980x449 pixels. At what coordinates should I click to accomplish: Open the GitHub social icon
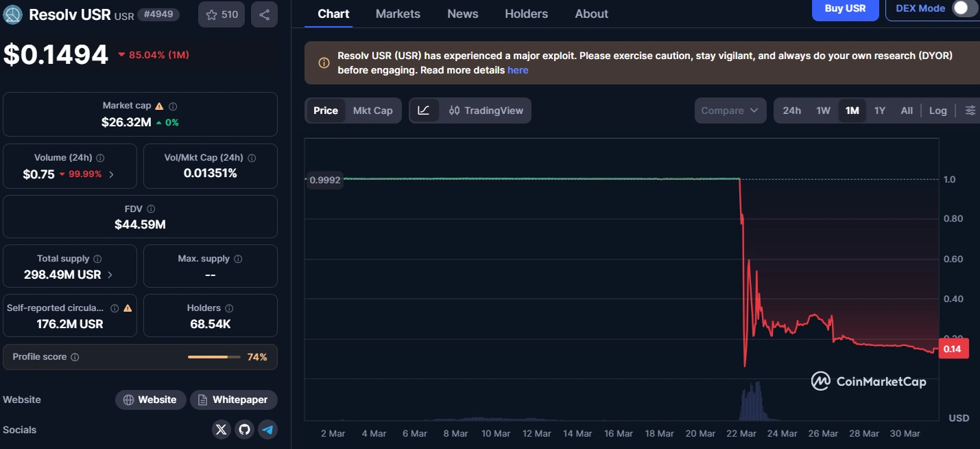pyautogui.click(x=244, y=429)
